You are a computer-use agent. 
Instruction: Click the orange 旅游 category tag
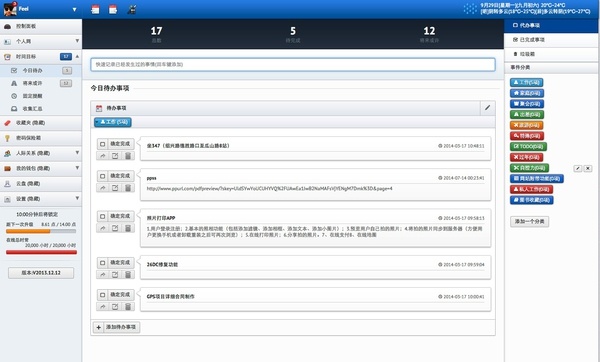[x=527, y=125]
